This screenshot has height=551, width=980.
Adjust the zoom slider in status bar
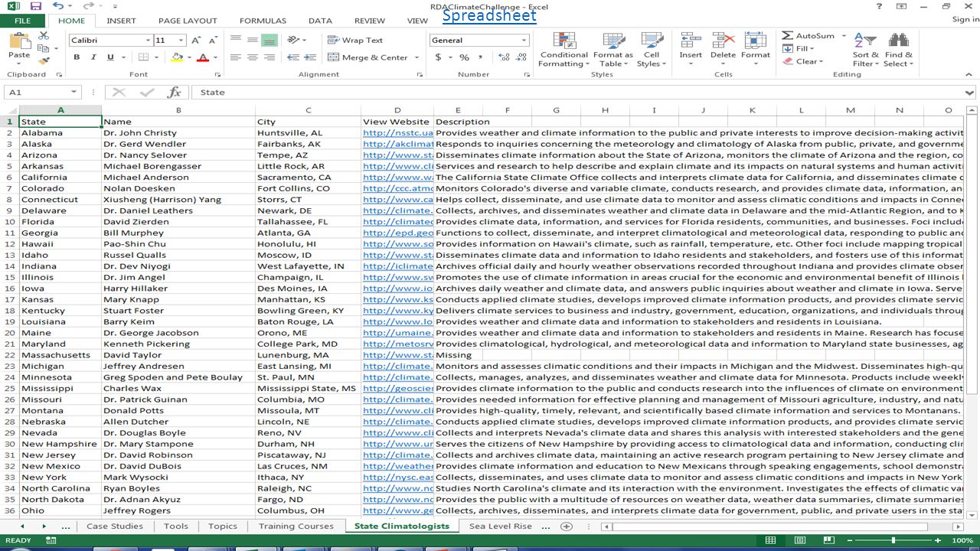(893, 540)
